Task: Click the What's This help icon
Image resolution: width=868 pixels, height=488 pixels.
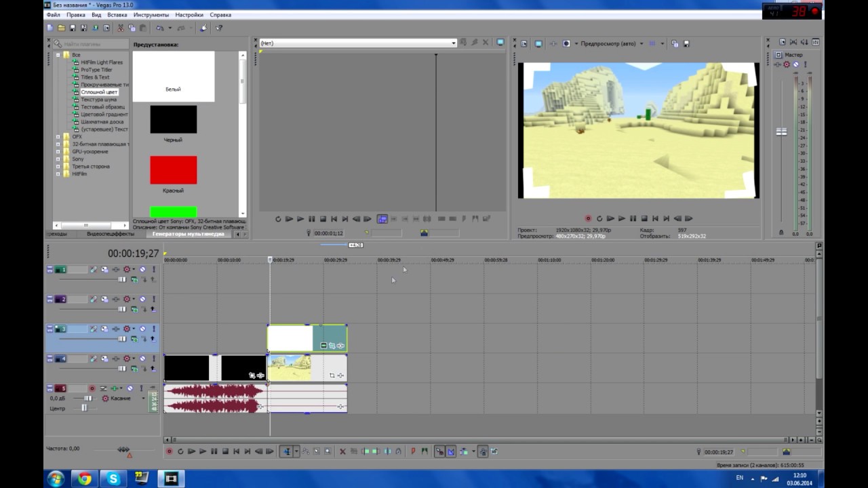Action: tap(219, 28)
